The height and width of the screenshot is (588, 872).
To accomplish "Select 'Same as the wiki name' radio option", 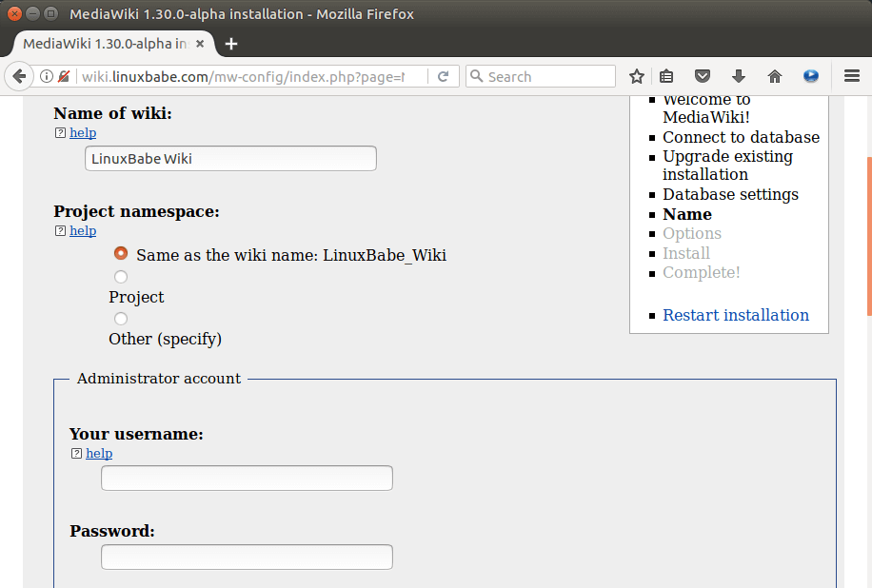I will tap(121, 254).
